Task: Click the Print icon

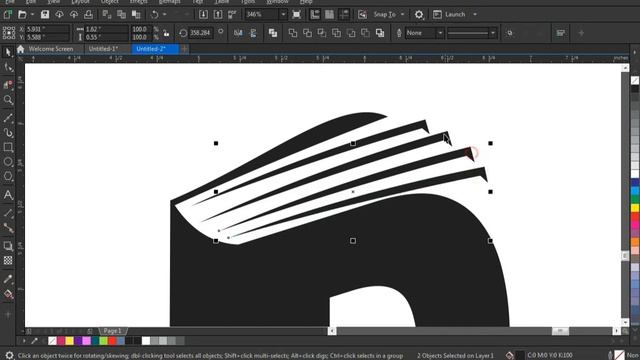Action: pyautogui.click(x=88, y=14)
